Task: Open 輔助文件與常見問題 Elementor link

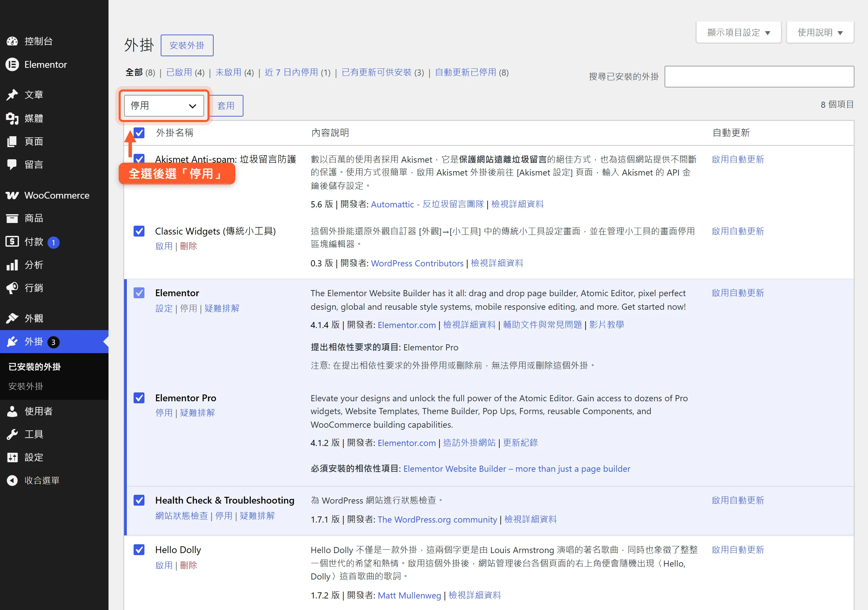Action: coord(542,325)
